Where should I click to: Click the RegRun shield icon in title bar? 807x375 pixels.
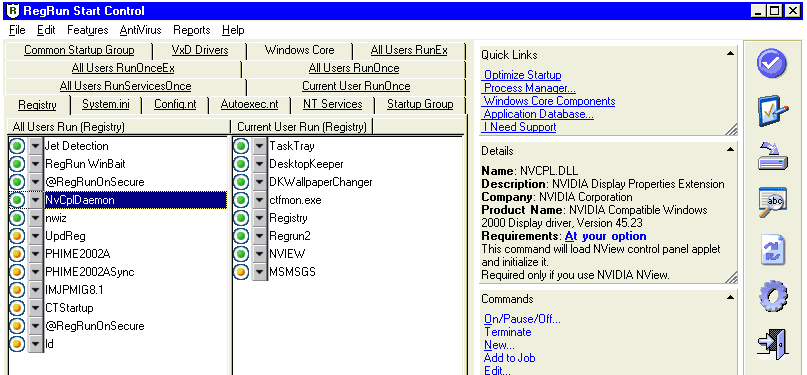click(14, 10)
